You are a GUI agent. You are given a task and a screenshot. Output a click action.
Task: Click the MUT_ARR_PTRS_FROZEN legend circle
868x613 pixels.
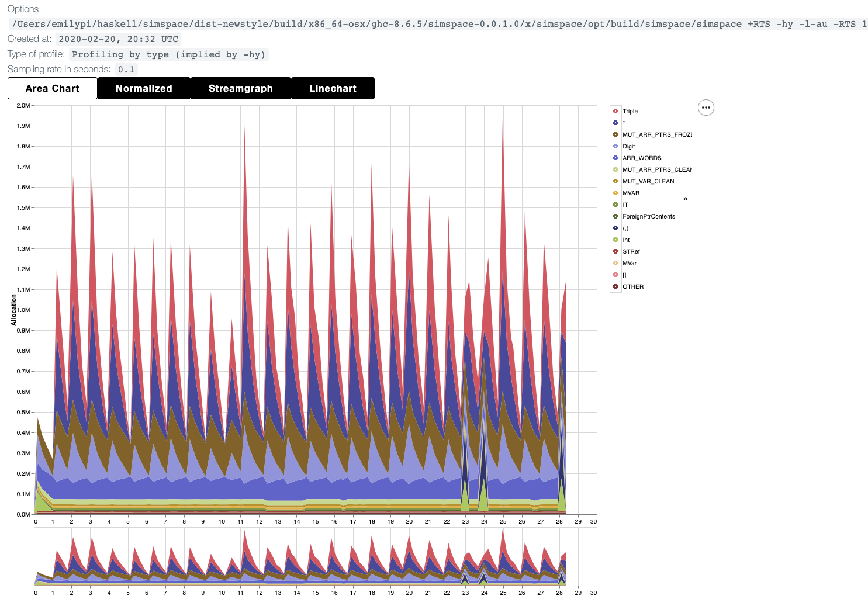click(x=615, y=134)
